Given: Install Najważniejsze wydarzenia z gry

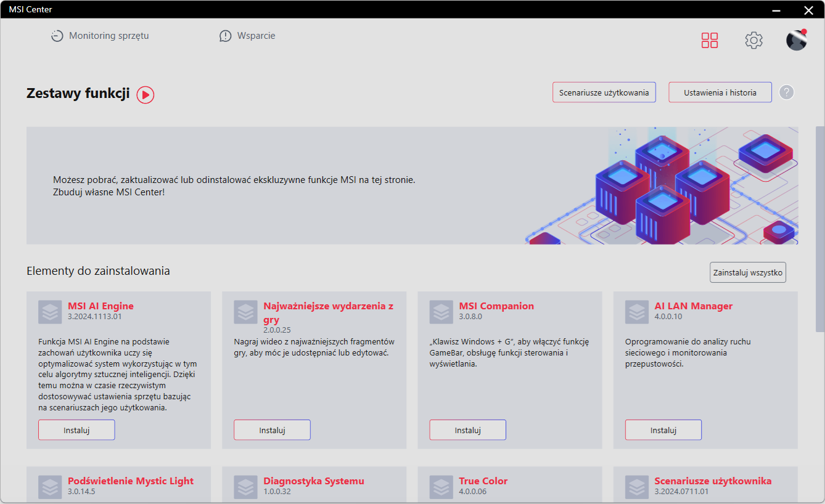Looking at the screenshot, I should tap(272, 430).
